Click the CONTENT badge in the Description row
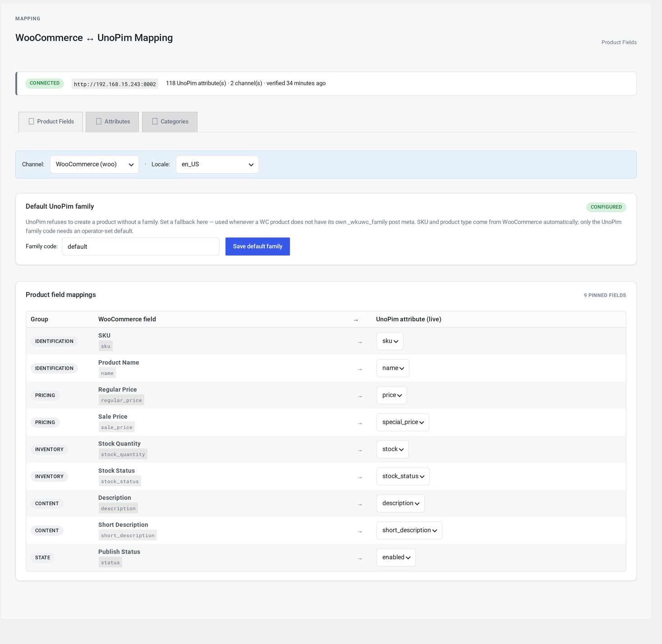662x644 pixels. tap(47, 504)
